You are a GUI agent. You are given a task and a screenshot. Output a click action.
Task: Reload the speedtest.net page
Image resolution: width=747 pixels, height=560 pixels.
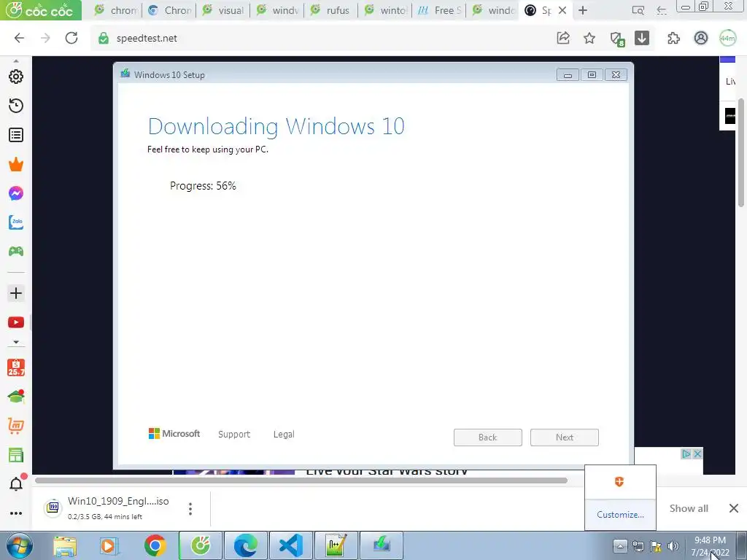coord(71,38)
